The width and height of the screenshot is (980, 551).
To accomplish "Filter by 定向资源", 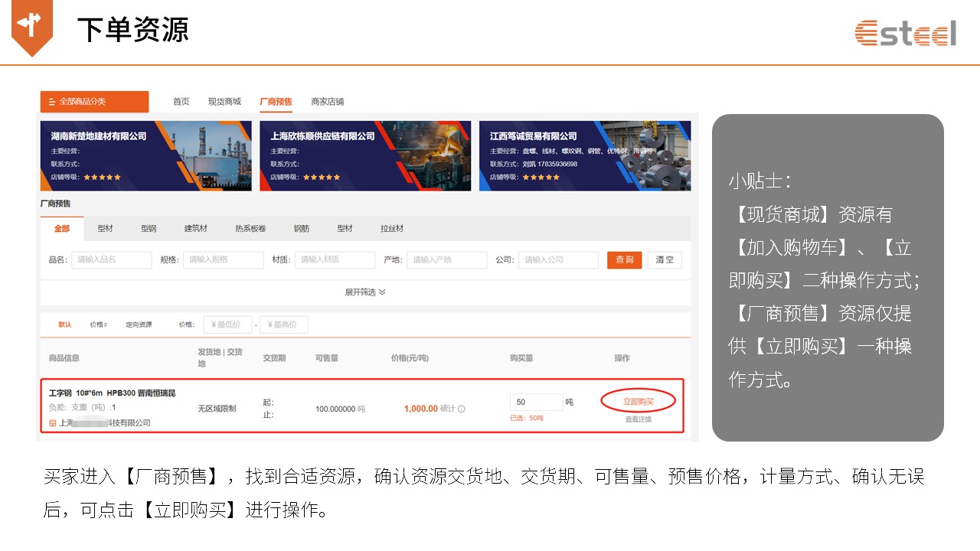I will [139, 325].
